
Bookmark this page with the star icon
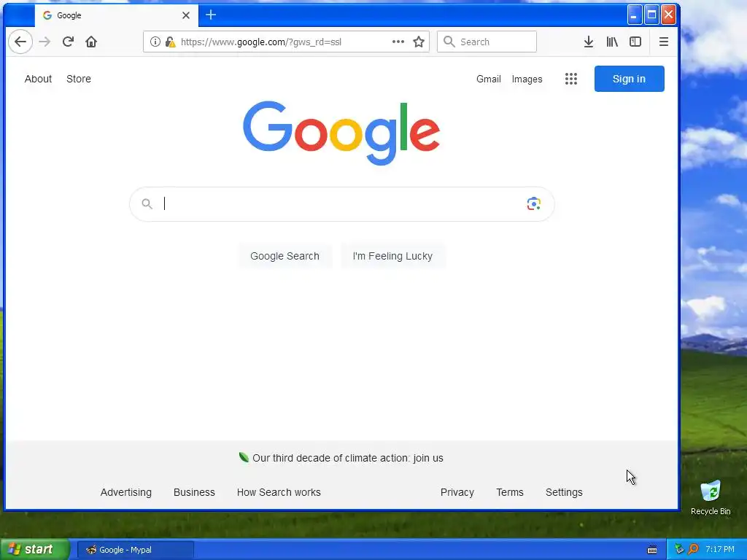tap(419, 42)
